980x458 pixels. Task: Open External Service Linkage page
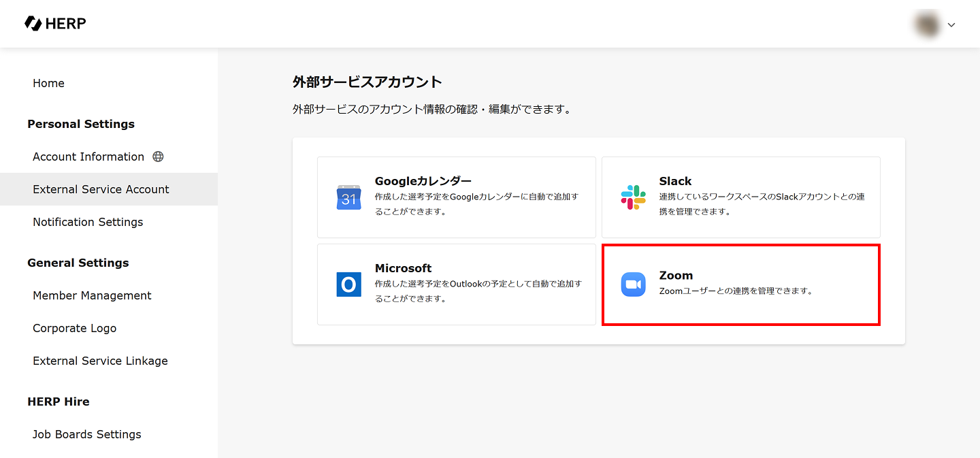[x=109, y=361]
